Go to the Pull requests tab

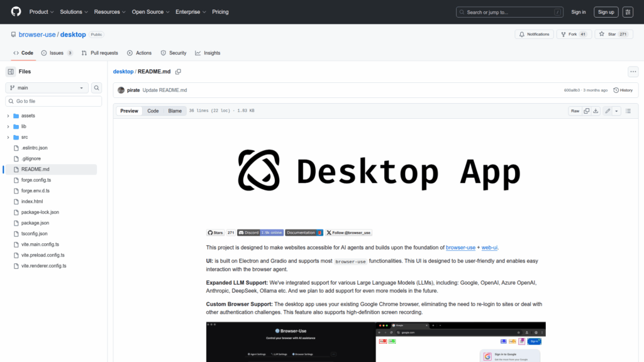[x=99, y=53]
